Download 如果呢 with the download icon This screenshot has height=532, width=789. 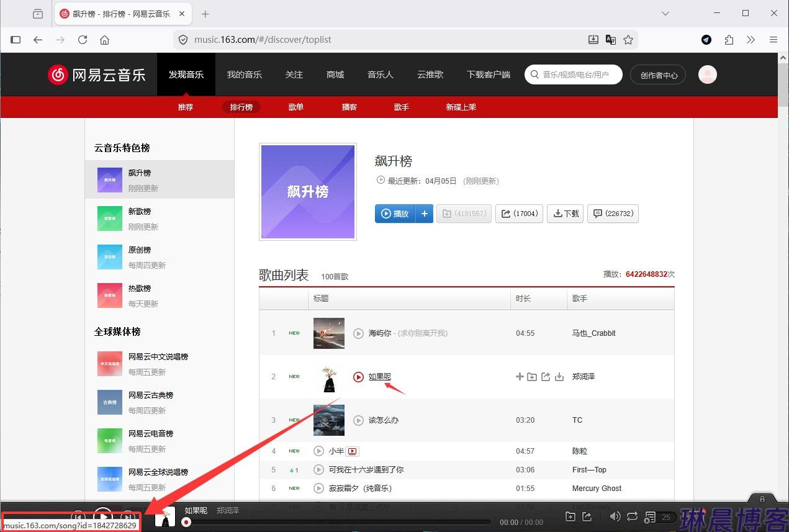click(559, 376)
